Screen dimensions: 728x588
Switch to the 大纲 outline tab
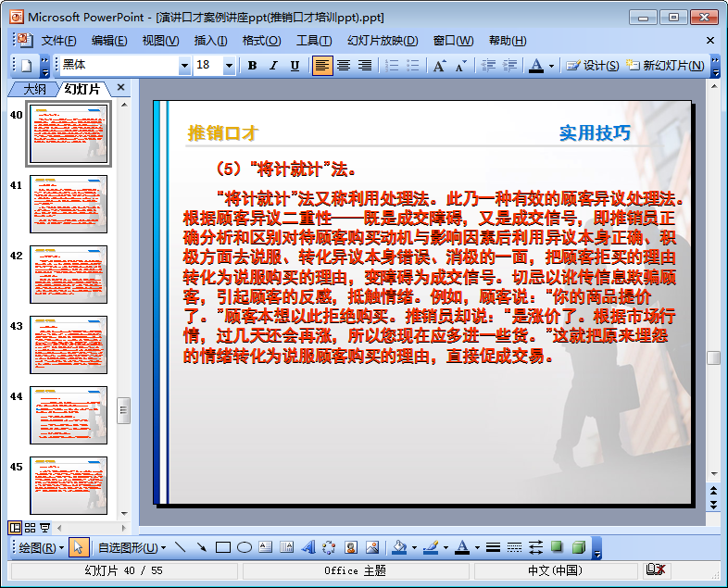coord(34,89)
